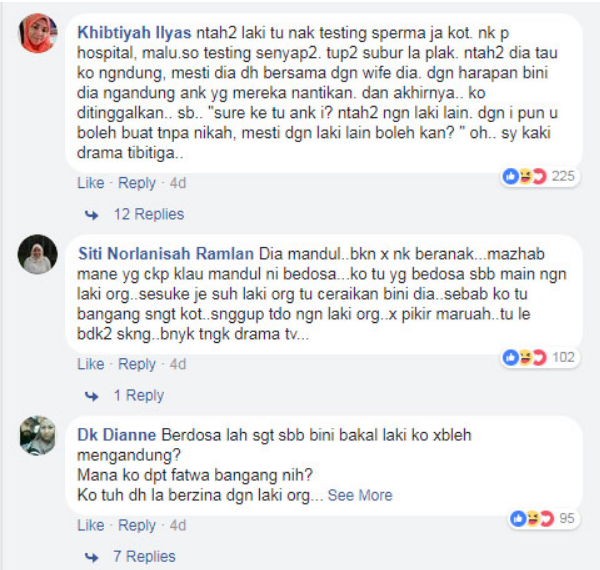The image size is (600, 570).
Task: Reply to Siti Norlanisah Ramlan's comment
Action: (x=137, y=364)
